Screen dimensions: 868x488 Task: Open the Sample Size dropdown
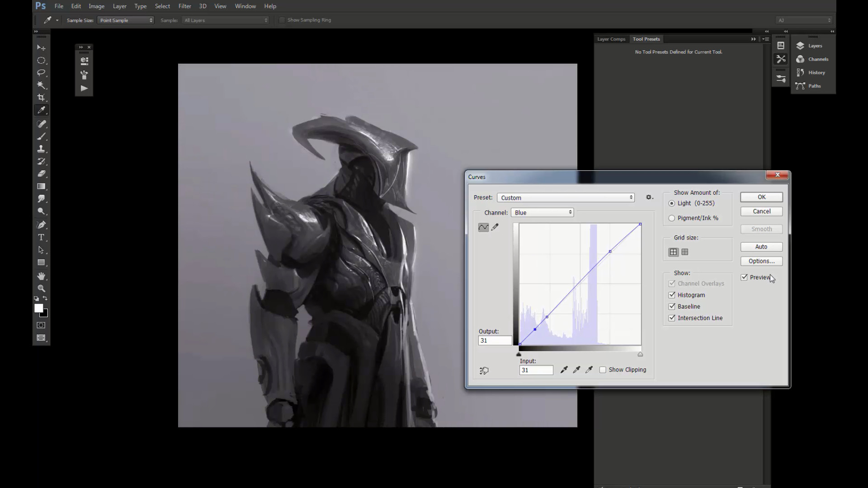(x=126, y=20)
